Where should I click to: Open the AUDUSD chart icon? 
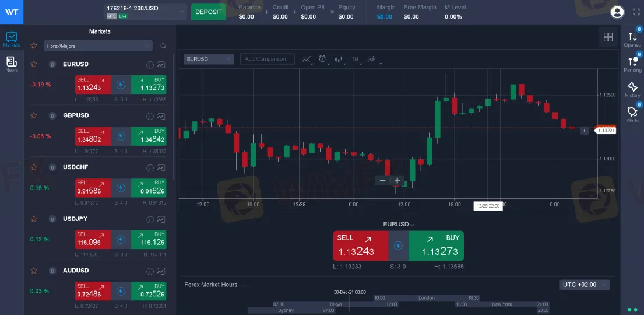point(161,271)
